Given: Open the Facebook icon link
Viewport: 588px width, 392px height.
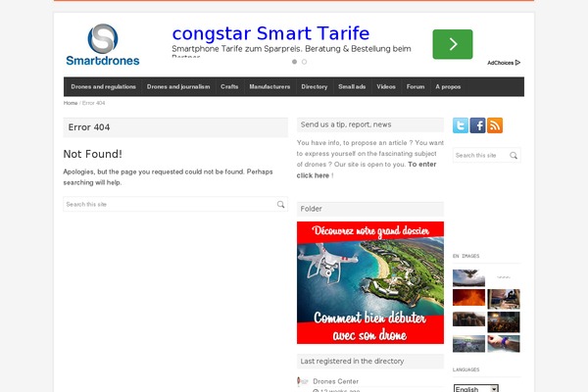Looking at the screenshot, I should (477, 125).
